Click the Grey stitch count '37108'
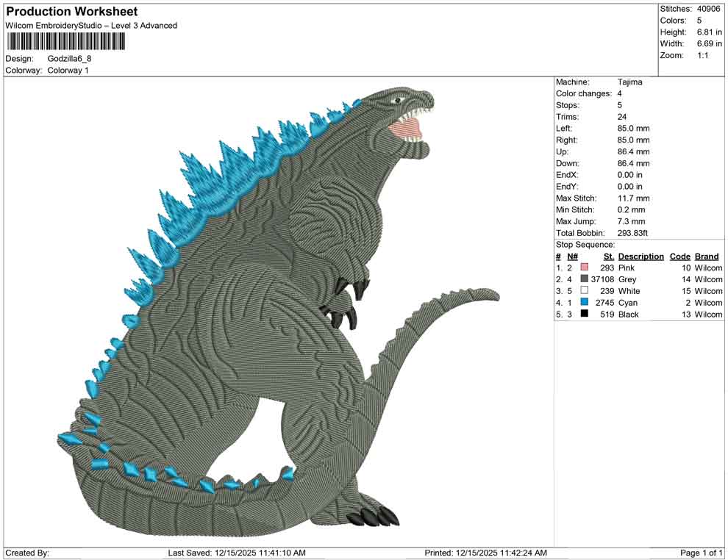The image size is (728, 560). coord(603,279)
